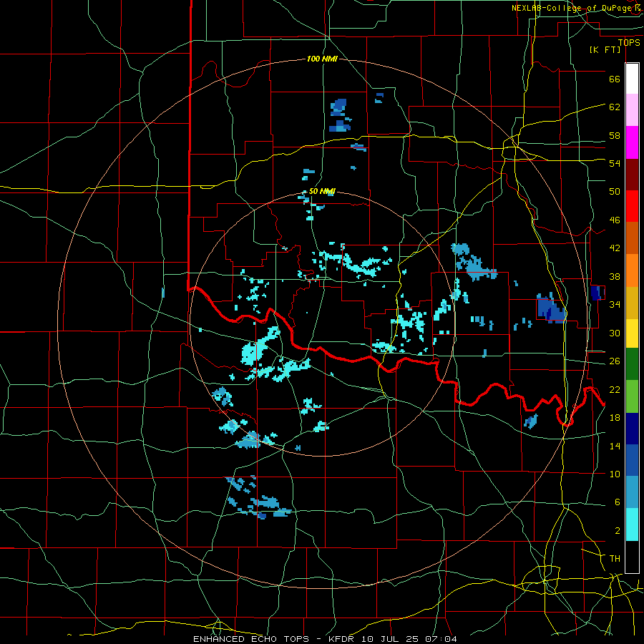Viewport: 644px width, 644px height.
Task: Click the "50 NMI" range ring label
Action: click(322, 191)
